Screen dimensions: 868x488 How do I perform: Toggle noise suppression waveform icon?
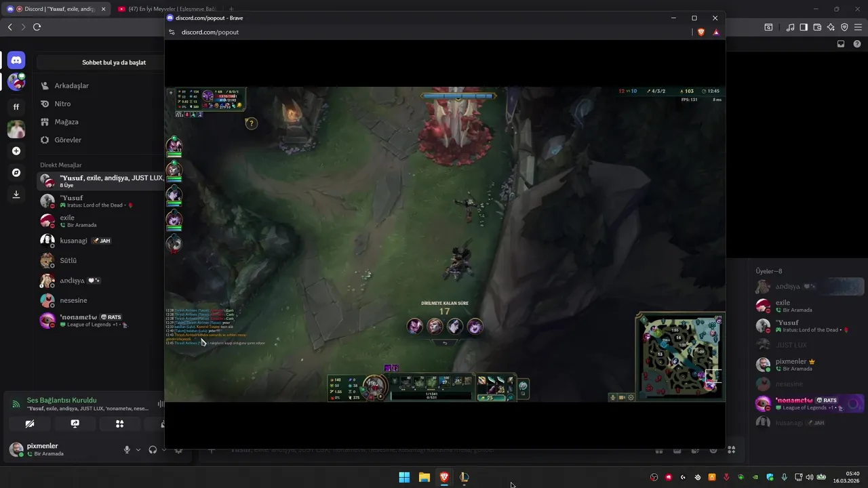click(161, 404)
